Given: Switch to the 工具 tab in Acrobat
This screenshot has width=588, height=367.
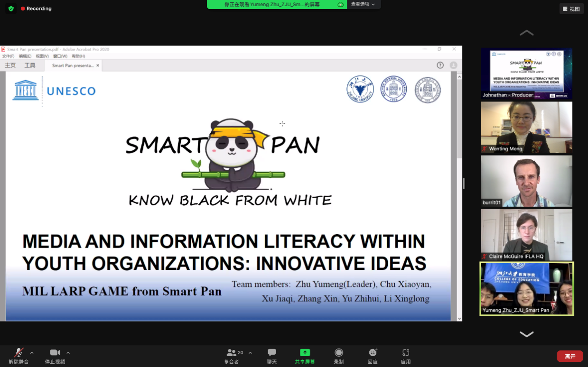Looking at the screenshot, I should pyautogui.click(x=30, y=65).
